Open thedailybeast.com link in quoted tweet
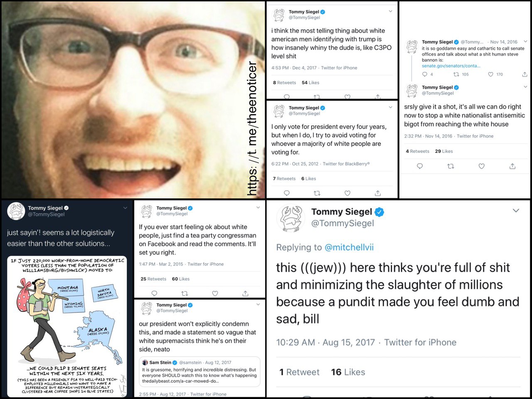This screenshot has width=532, height=399. 180,381
